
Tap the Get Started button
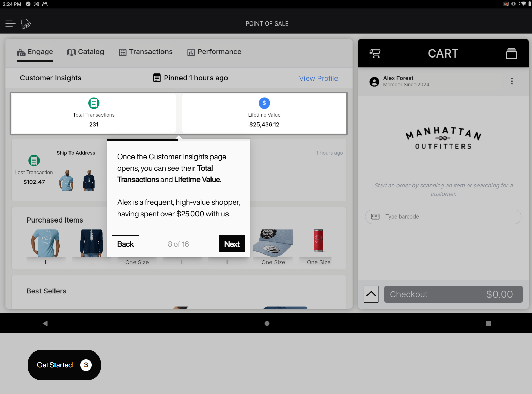(x=64, y=365)
